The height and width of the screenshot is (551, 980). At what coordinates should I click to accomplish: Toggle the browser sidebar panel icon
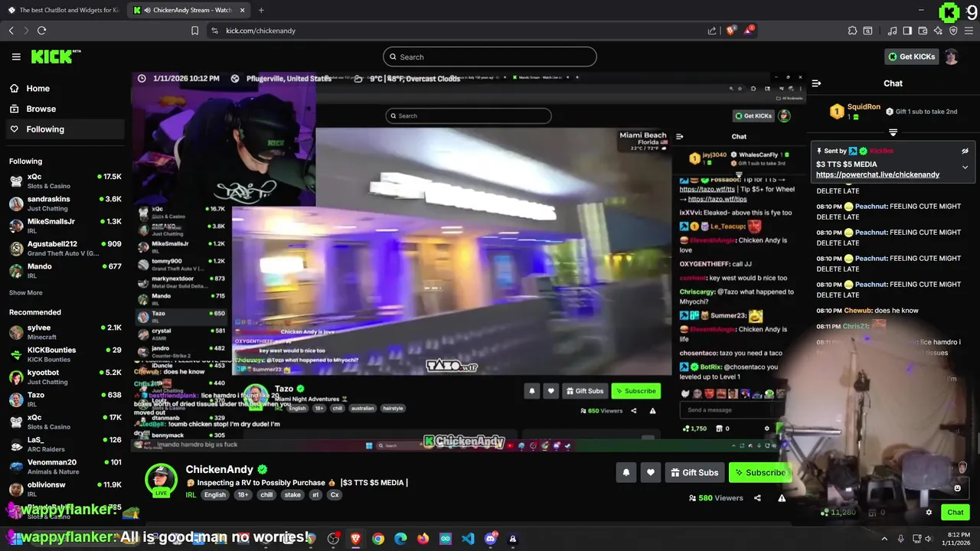pos(907,31)
